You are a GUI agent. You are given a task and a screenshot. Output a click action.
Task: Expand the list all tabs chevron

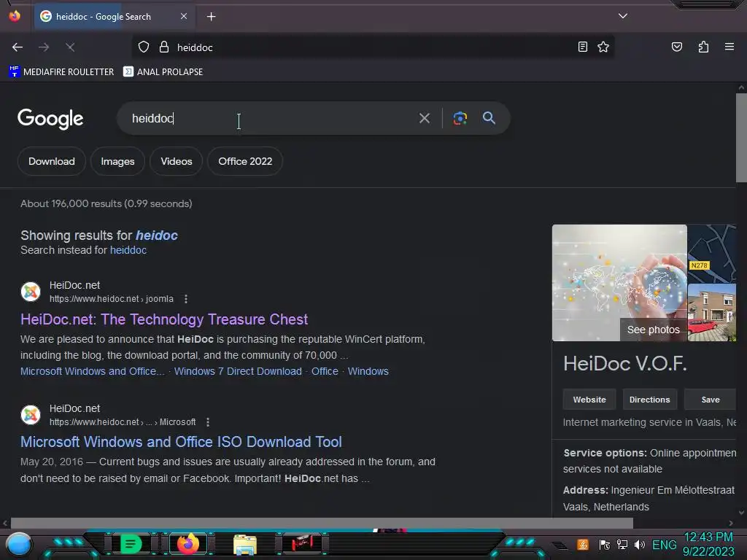(x=622, y=16)
